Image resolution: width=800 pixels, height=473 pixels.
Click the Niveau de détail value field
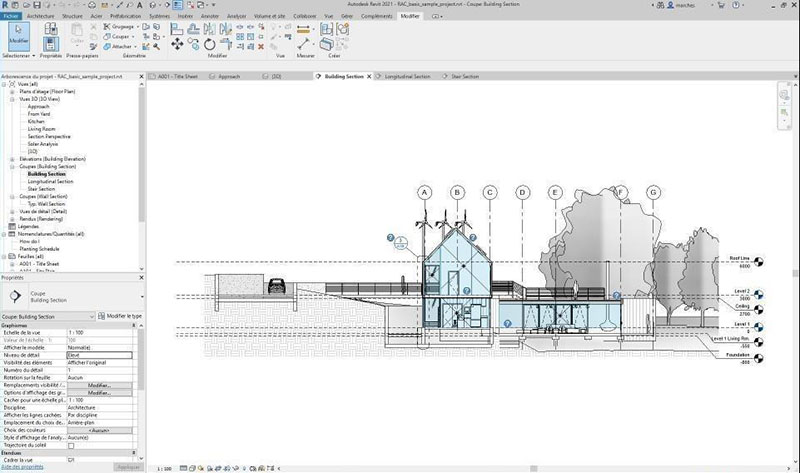click(x=99, y=355)
